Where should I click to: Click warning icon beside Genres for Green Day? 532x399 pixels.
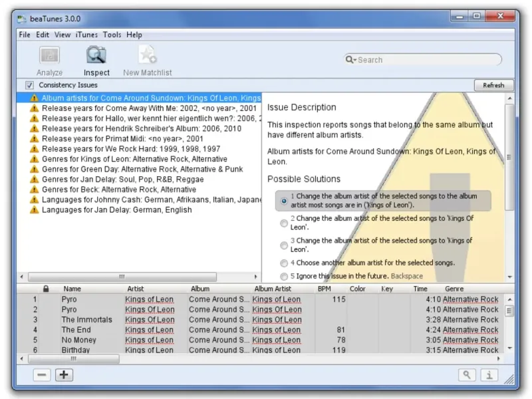click(x=35, y=169)
